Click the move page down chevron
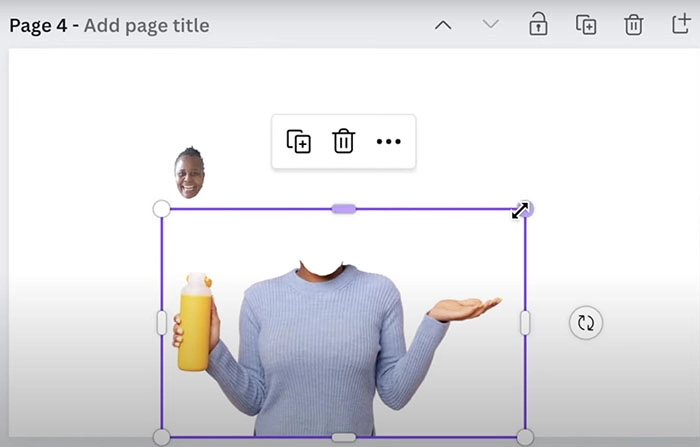This screenshot has height=447, width=700. [490, 25]
